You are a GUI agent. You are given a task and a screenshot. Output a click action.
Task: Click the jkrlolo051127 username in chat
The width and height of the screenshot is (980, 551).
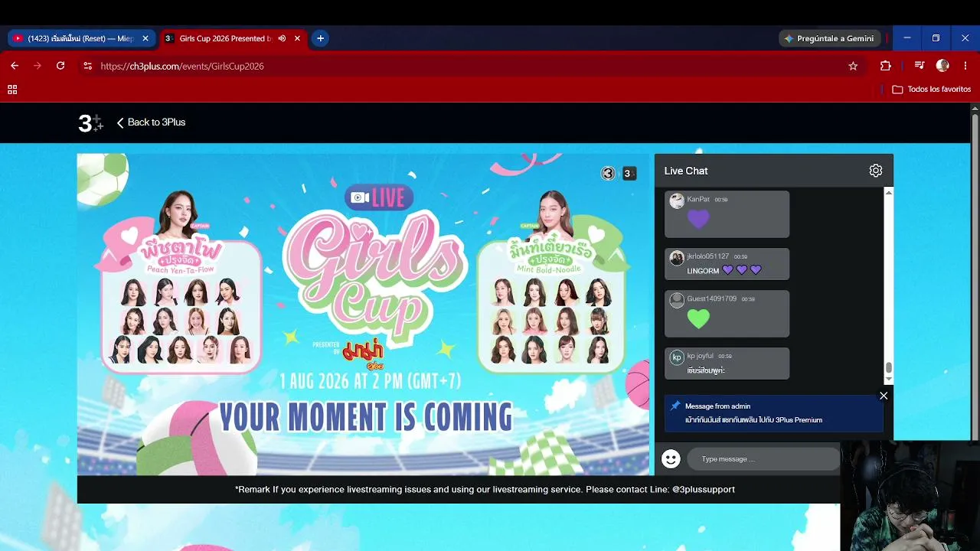[x=708, y=256]
